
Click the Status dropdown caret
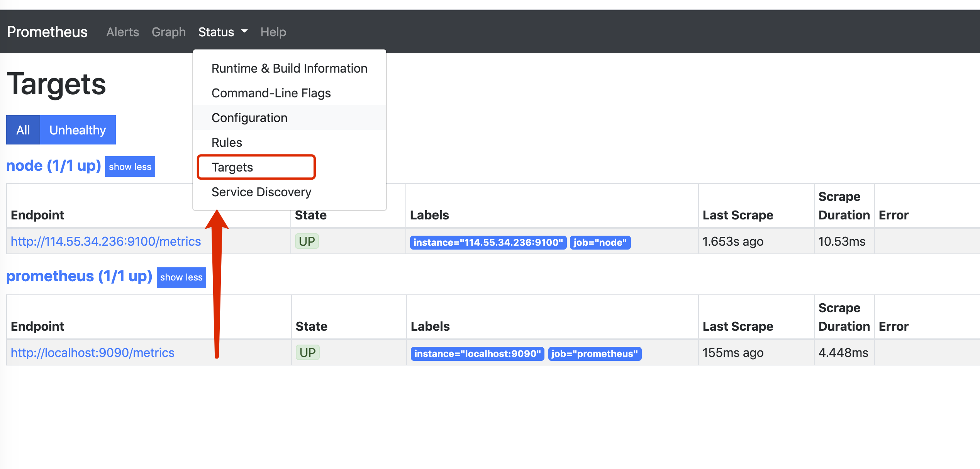(244, 31)
